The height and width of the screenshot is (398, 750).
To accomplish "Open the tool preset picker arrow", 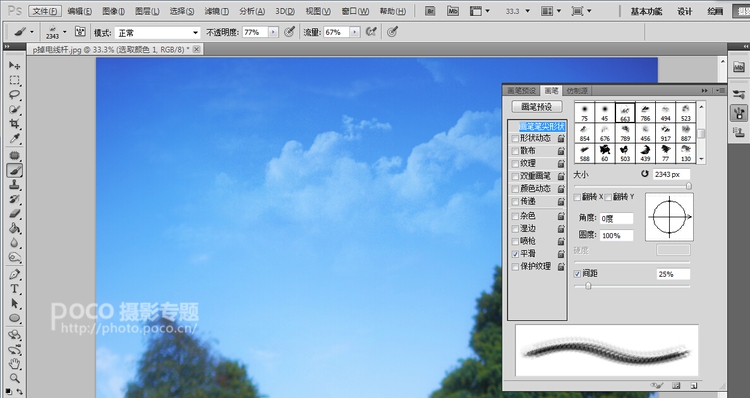I will click(x=32, y=33).
